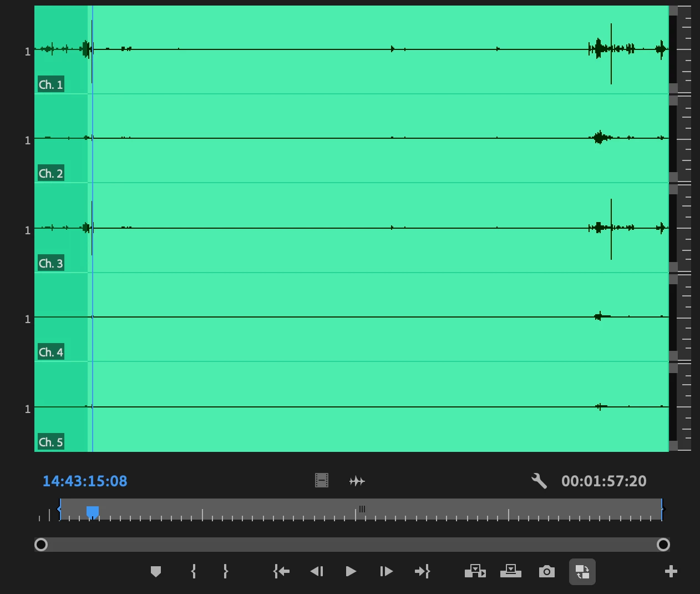Click the Mark Out brace icon
The height and width of the screenshot is (594, 700).
pyautogui.click(x=225, y=571)
